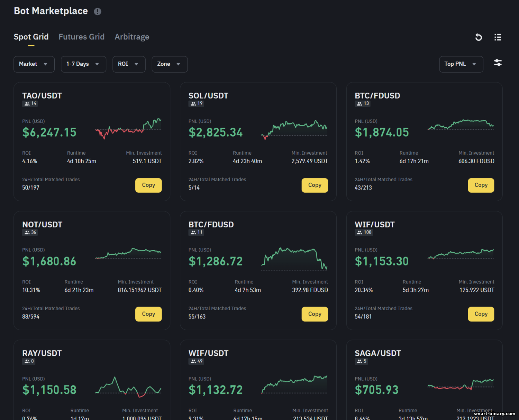Viewport: 519px width, 420px height.
Task: Copy the NOT/USDT bot
Action: (x=148, y=314)
